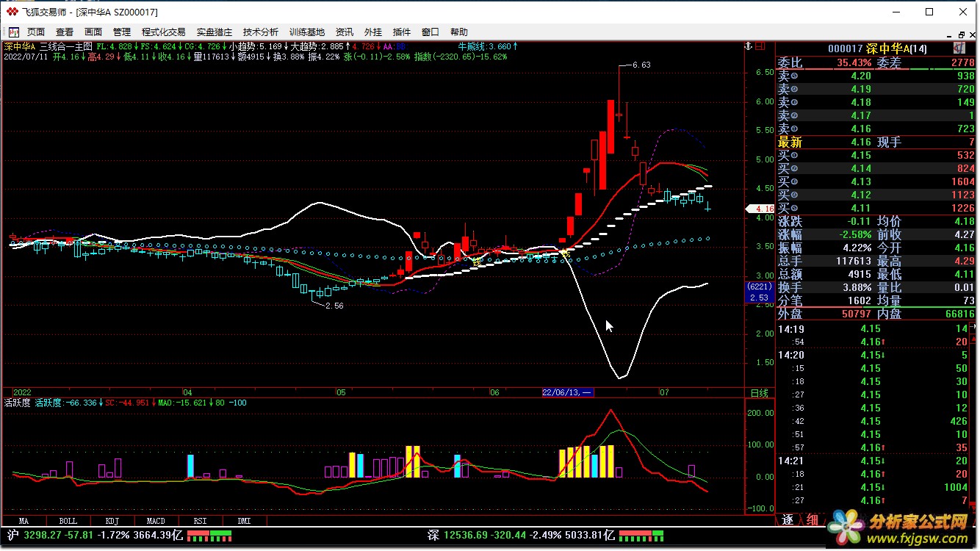Click the 2.53 blue price axis marker
The width and height of the screenshot is (980, 551).
[758, 297]
